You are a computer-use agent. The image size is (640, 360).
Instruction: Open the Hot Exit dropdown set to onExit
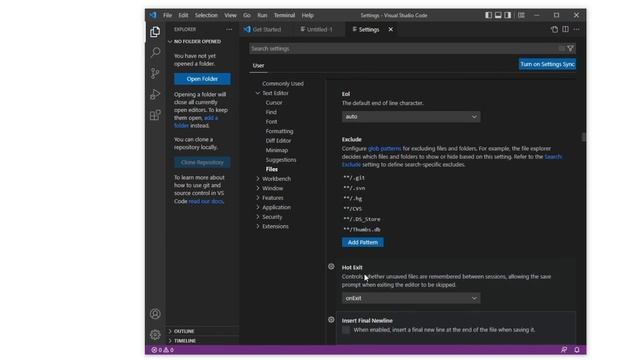[411, 298]
